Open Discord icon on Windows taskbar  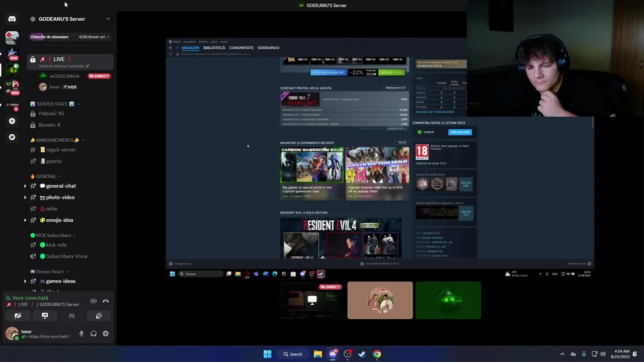click(x=333, y=354)
